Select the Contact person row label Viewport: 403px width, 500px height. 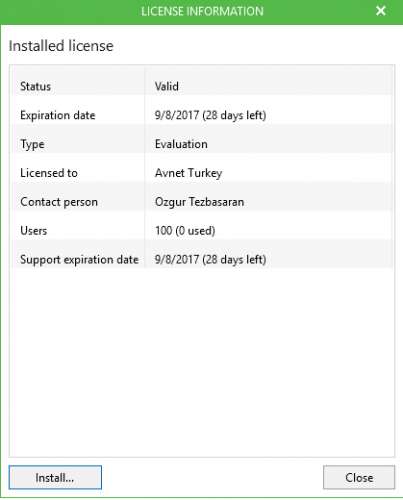coord(59,202)
